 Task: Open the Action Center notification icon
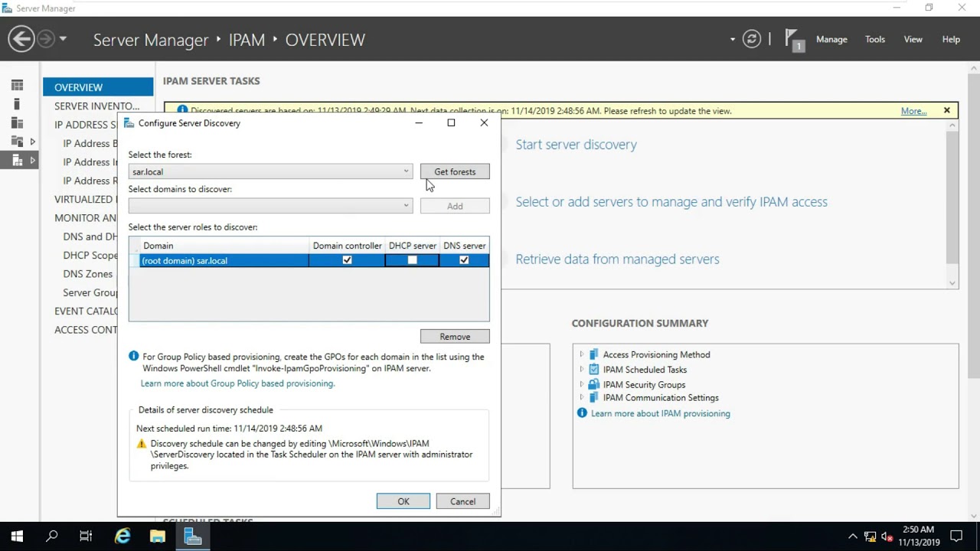pyautogui.click(x=956, y=536)
